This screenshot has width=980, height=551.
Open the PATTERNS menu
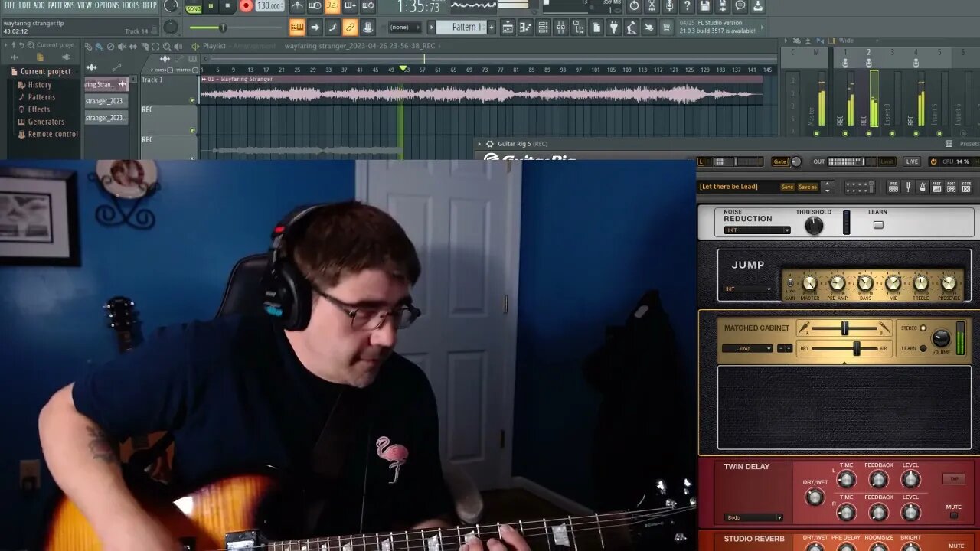(61, 5)
